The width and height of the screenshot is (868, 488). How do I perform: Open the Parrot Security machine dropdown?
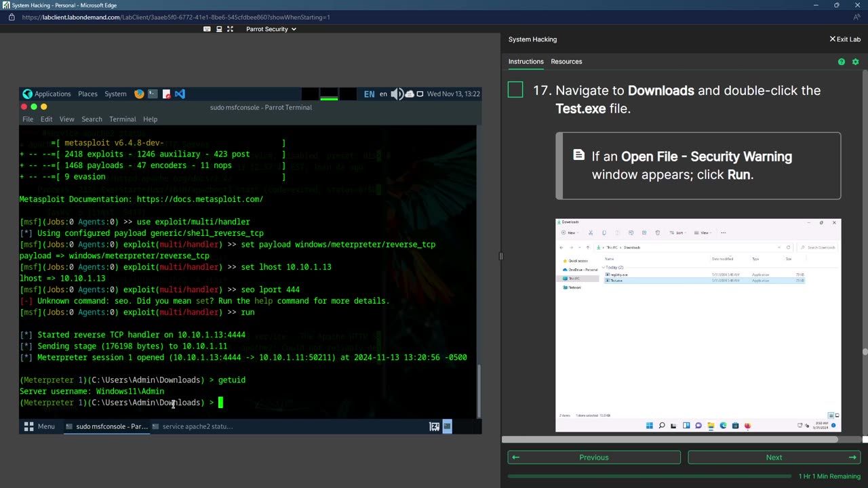coord(271,29)
